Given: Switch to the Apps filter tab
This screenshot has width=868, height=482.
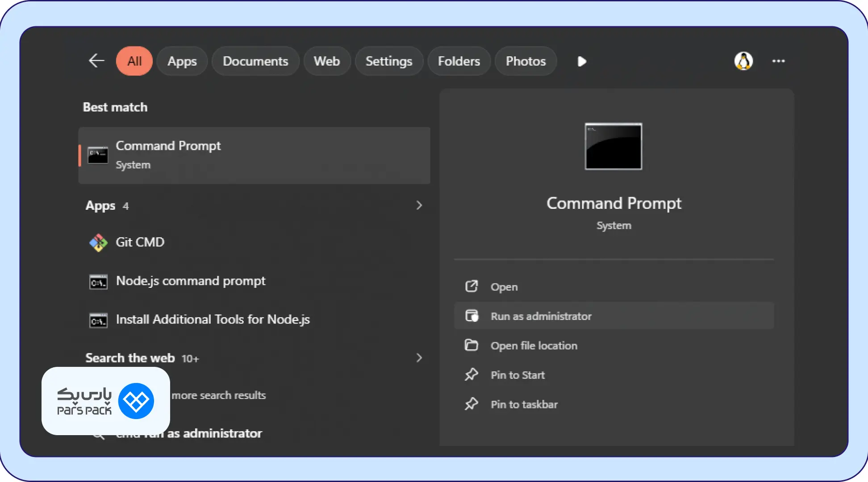Looking at the screenshot, I should pyautogui.click(x=182, y=61).
